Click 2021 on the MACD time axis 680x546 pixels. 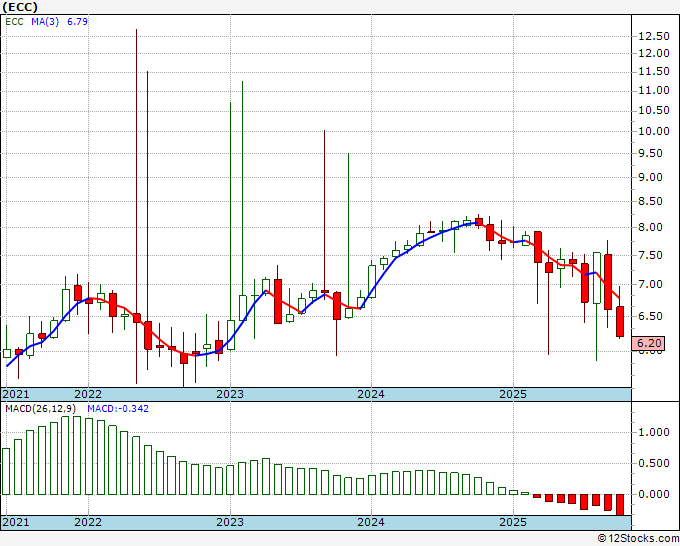(16, 522)
